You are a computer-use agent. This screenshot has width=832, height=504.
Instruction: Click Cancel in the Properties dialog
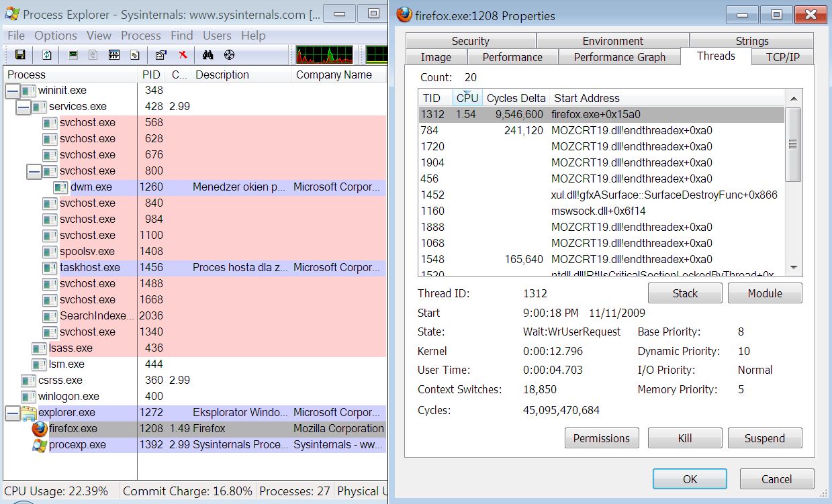[x=777, y=479]
